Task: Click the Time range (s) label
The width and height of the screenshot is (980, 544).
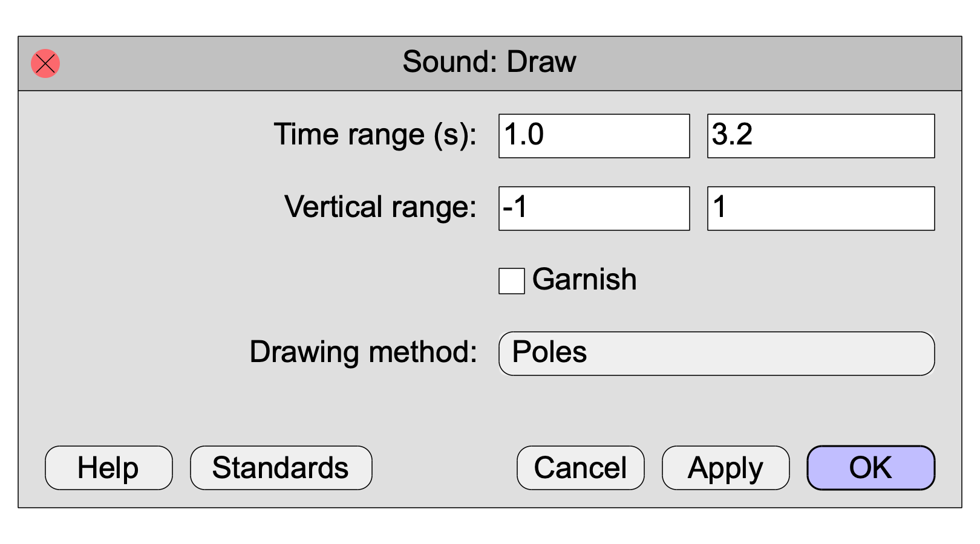Action: point(375,135)
